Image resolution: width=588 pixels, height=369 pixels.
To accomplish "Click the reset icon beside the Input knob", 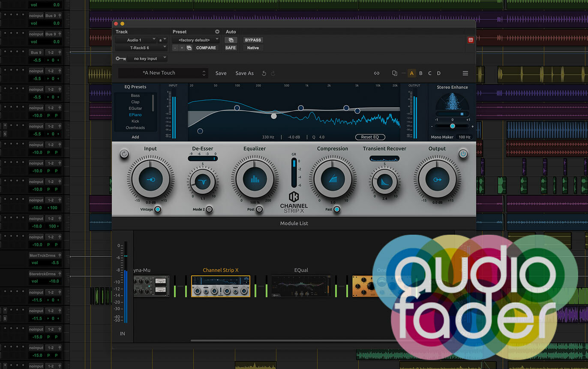I will click(124, 154).
